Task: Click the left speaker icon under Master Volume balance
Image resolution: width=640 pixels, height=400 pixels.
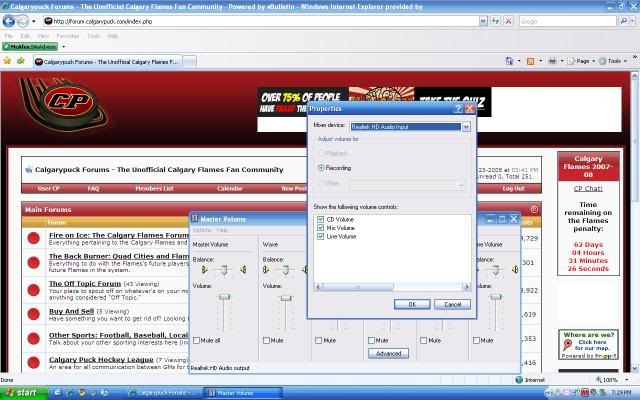Action: tap(204, 269)
